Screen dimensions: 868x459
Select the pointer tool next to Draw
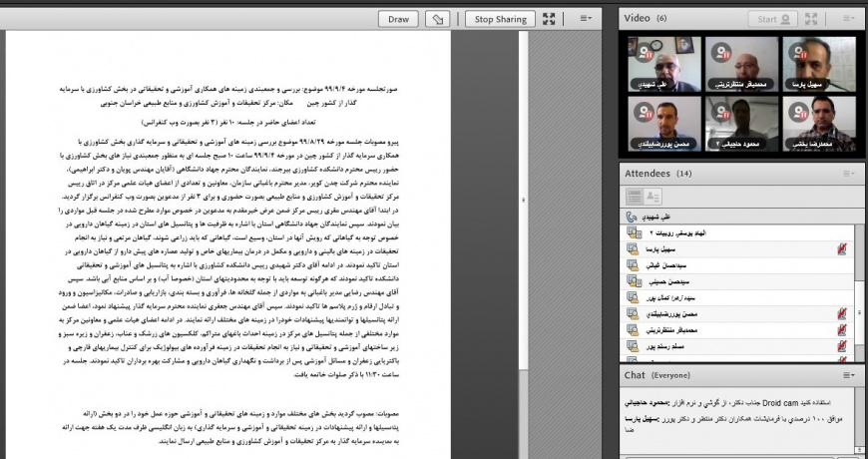coord(437,19)
